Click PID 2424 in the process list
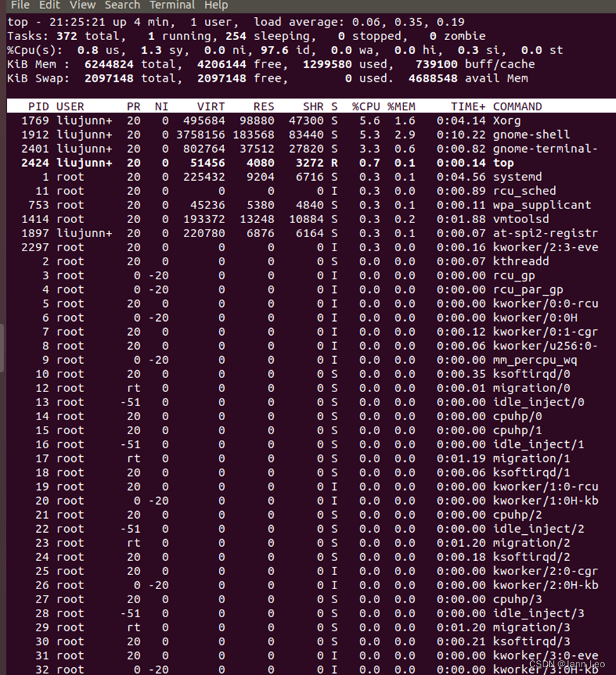The height and width of the screenshot is (675, 616). coord(35,163)
